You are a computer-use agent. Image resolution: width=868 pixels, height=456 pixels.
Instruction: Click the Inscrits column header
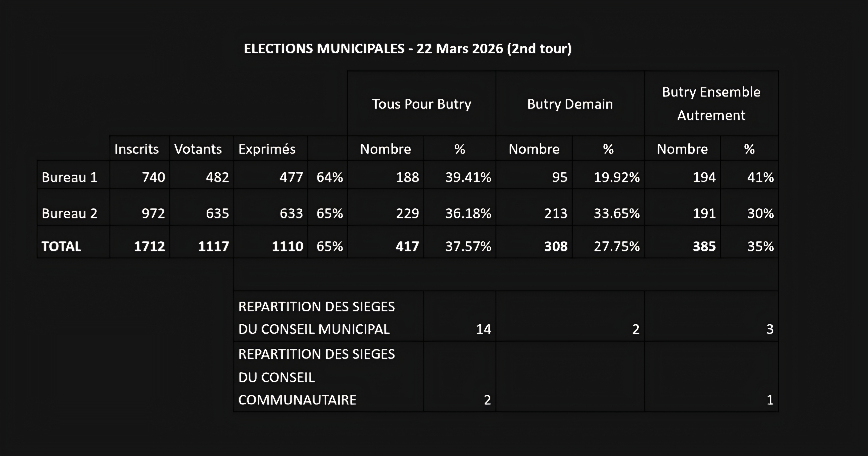(136, 149)
